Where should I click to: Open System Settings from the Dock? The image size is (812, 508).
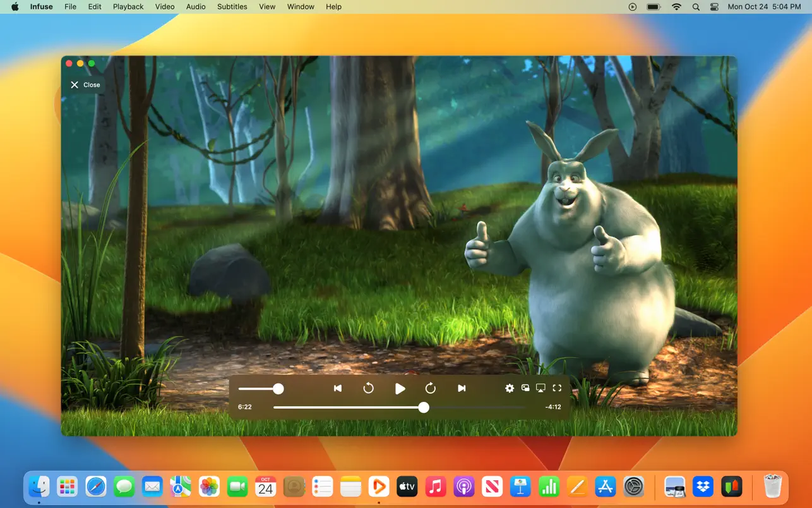click(634, 487)
